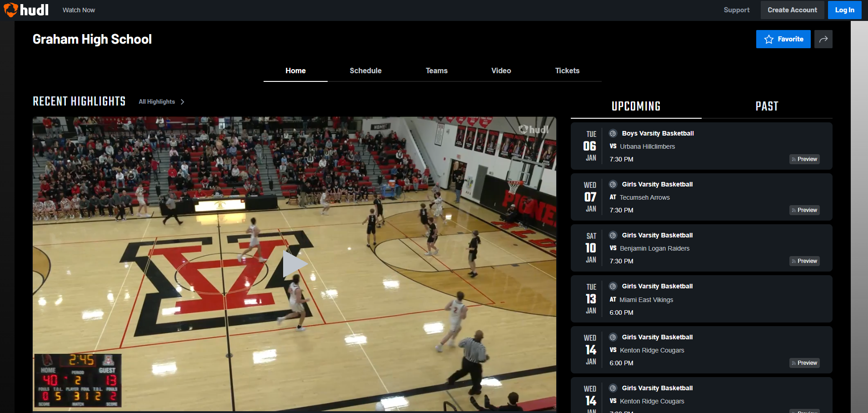
Task: Preview the Urbana Hillclimbers game
Action: 804,159
